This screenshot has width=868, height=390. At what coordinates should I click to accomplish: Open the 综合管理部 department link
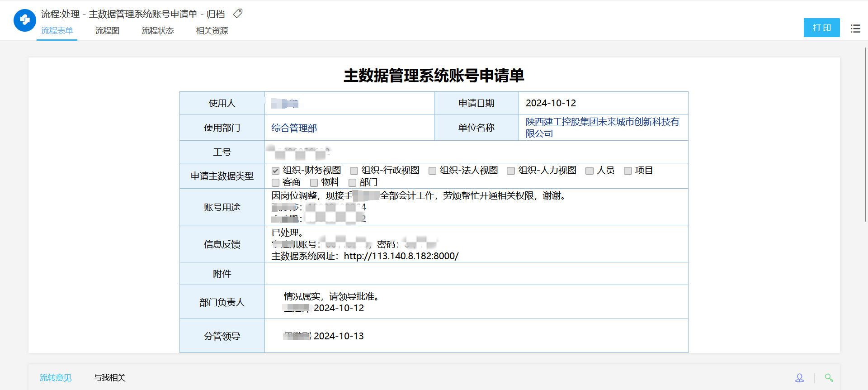[x=294, y=128]
